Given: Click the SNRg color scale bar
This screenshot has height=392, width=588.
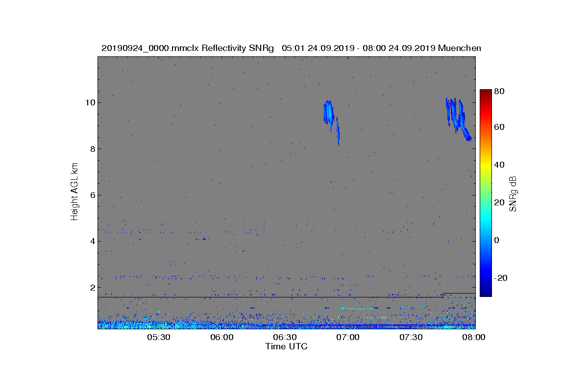Looking at the screenshot, I should [485, 193].
